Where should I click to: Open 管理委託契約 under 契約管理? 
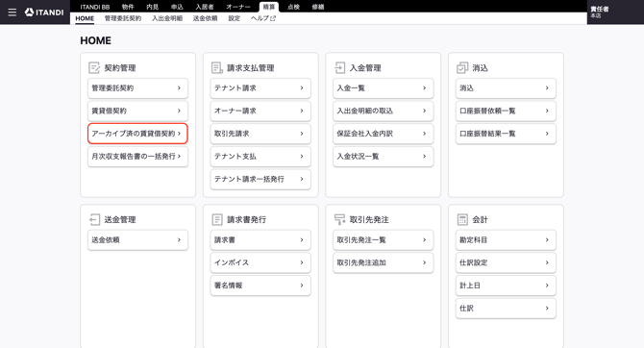click(138, 87)
